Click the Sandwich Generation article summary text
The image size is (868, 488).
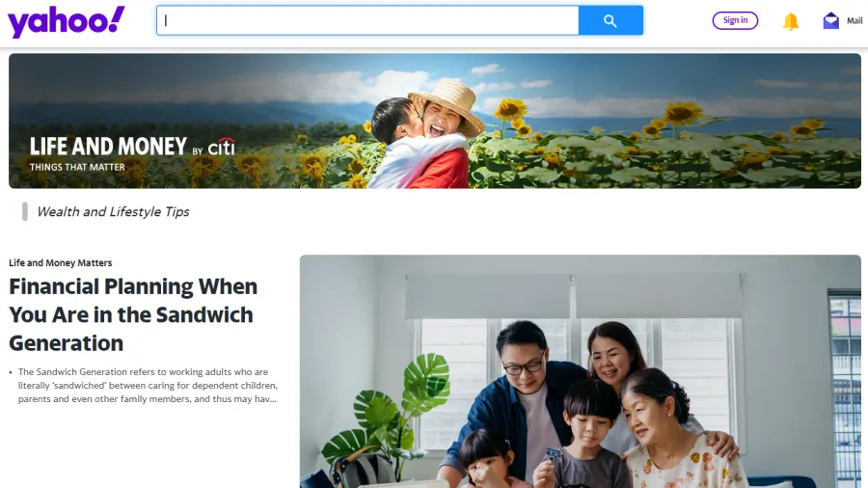(x=148, y=386)
